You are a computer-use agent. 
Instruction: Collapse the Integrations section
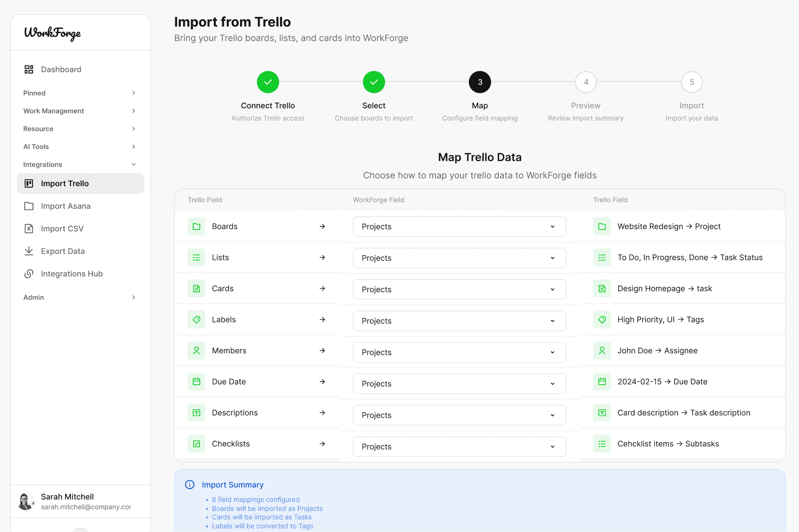pyautogui.click(x=80, y=164)
